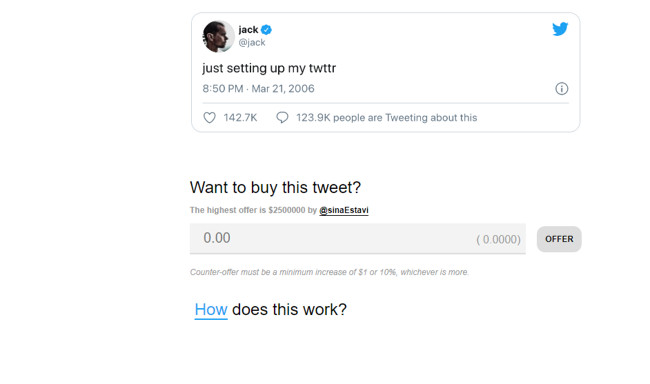Viewport: 650px width, 384px height.
Task: Open the @jack handle link
Action: pos(252,43)
